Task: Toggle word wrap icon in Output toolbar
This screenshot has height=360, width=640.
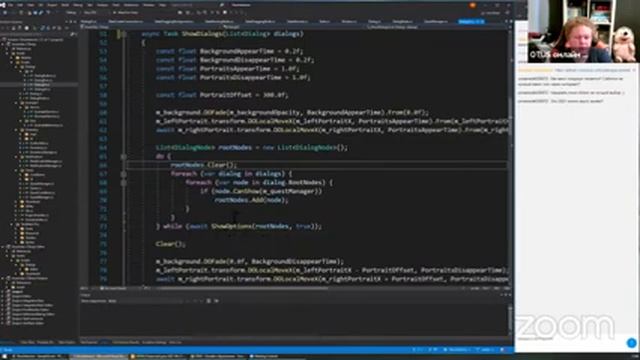Action: (x=216, y=301)
